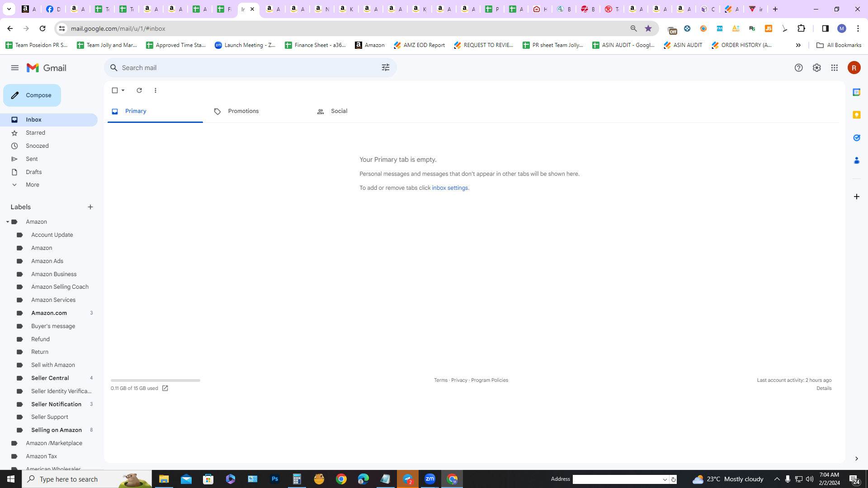Open the select dropdown arrow
This screenshot has width=868, height=488.
(x=123, y=90)
